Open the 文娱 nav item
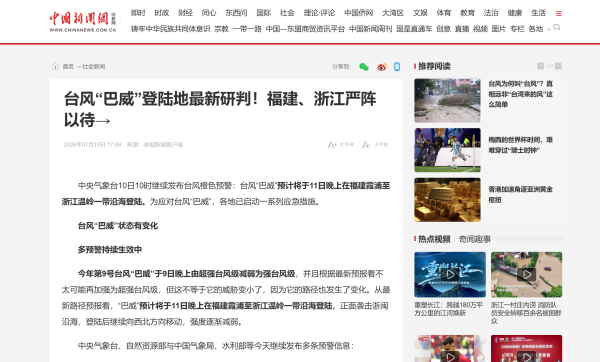 click(420, 13)
